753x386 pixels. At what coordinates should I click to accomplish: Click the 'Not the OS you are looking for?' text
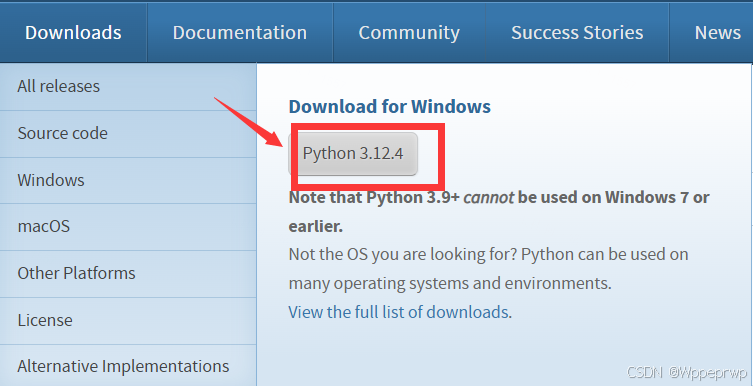click(x=403, y=254)
